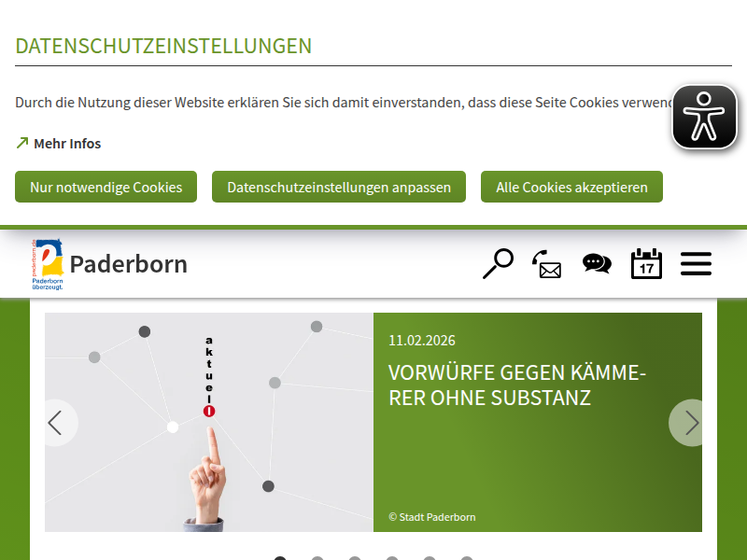Open the Vorwürfe gegen Kämmerer headline

click(517, 385)
